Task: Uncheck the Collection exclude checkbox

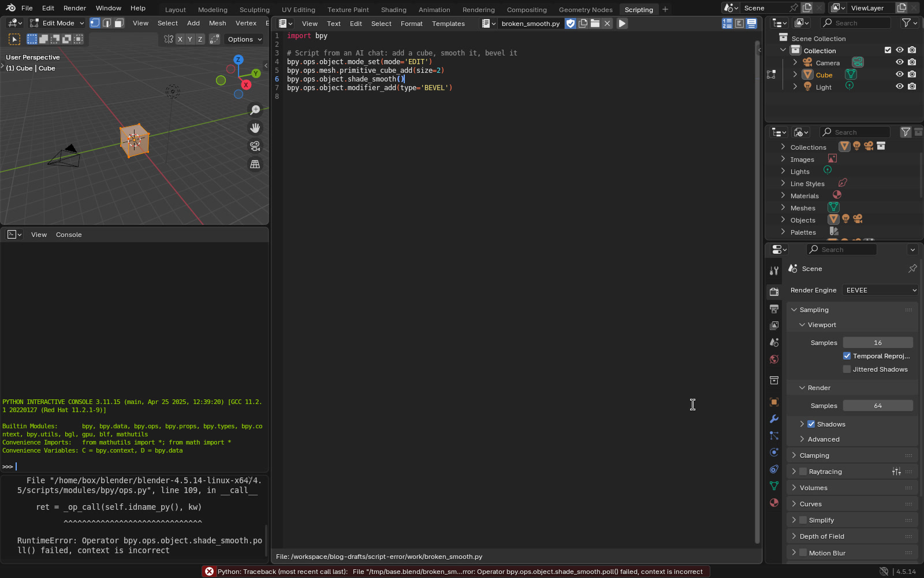Action: coord(888,50)
